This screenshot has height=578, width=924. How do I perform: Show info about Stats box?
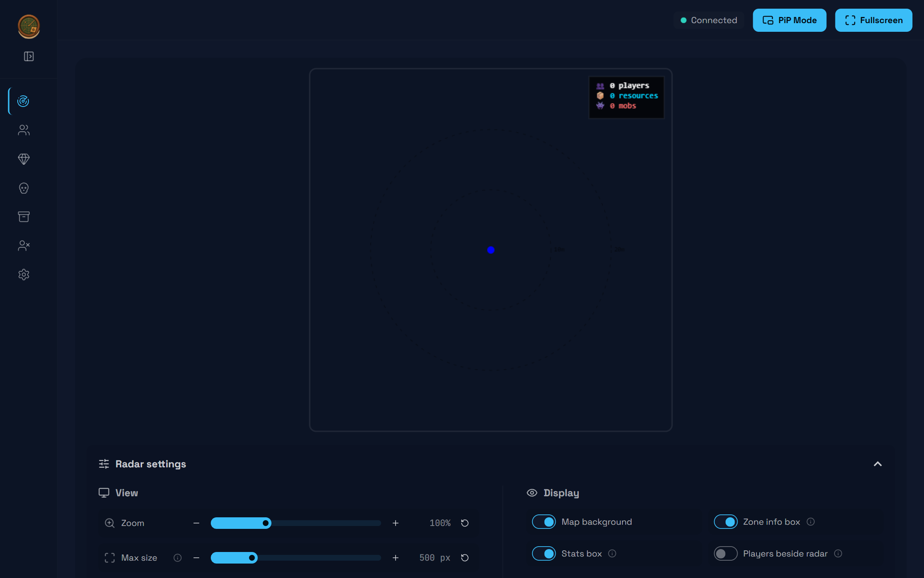click(x=612, y=554)
